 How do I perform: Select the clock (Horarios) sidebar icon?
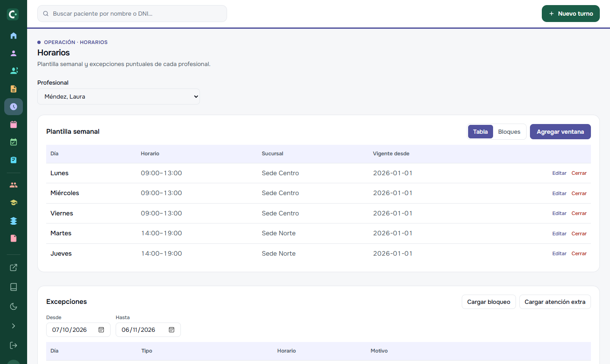point(14,107)
